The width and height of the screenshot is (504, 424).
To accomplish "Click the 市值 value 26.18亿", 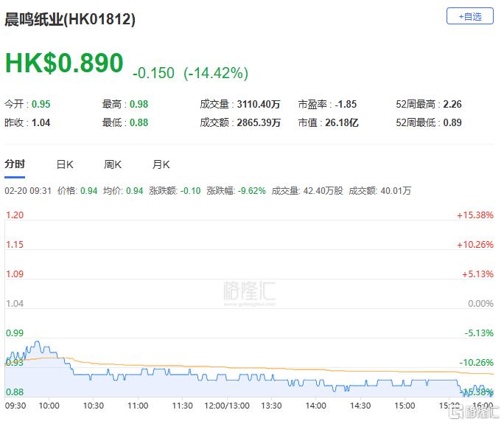I will click(x=342, y=122).
